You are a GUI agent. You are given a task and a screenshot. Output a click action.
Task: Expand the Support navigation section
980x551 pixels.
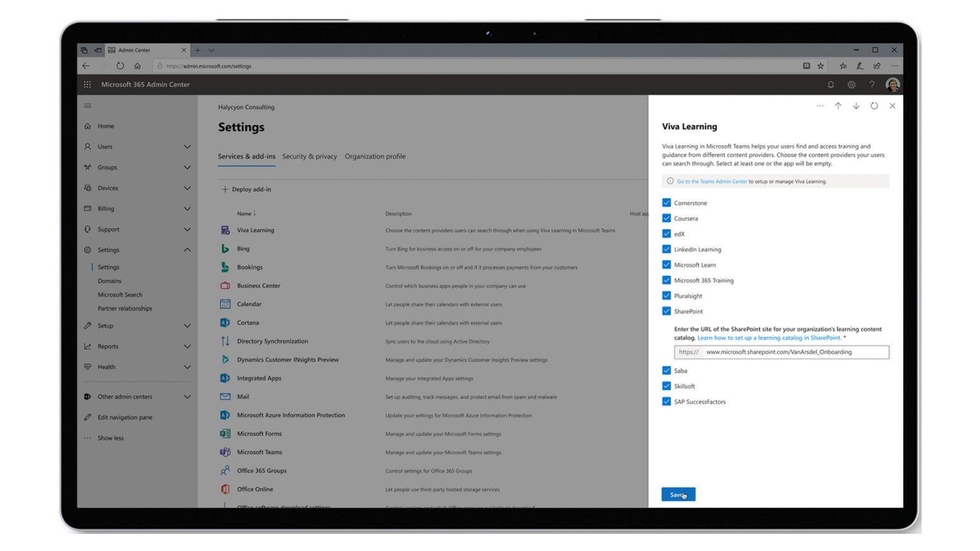(187, 230)
